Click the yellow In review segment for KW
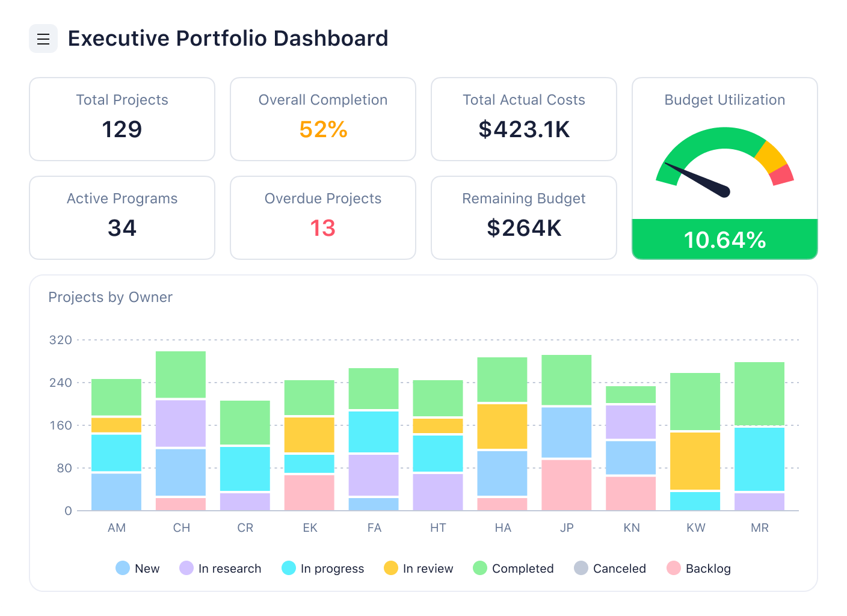Image resolution: width=847 pixels, height=616 pixels. point(695,461)
